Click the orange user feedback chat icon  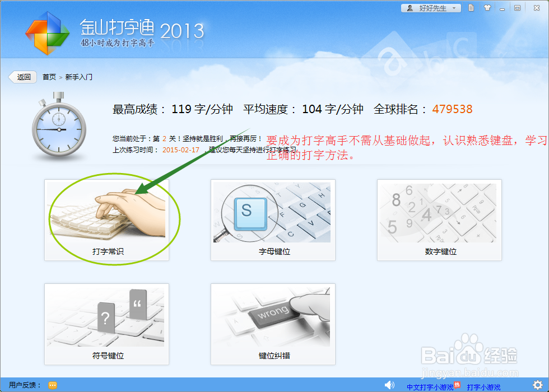click(53, 385)
